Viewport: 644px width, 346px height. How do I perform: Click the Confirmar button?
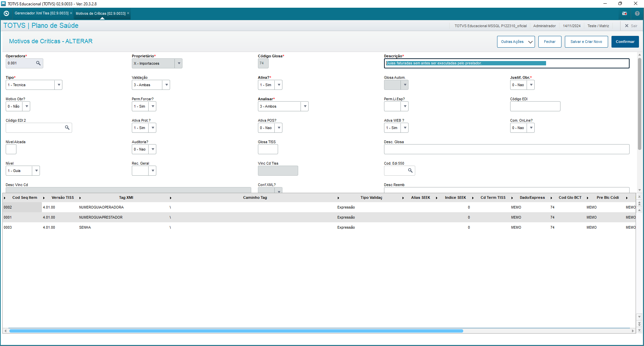click(625, 42)
